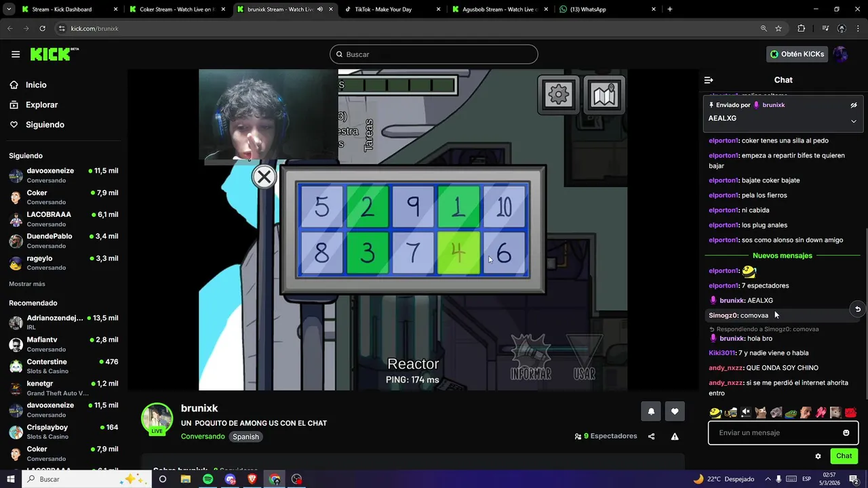
Task: Open DuendePablo channel in the sidebar
Action: (64, 241)
